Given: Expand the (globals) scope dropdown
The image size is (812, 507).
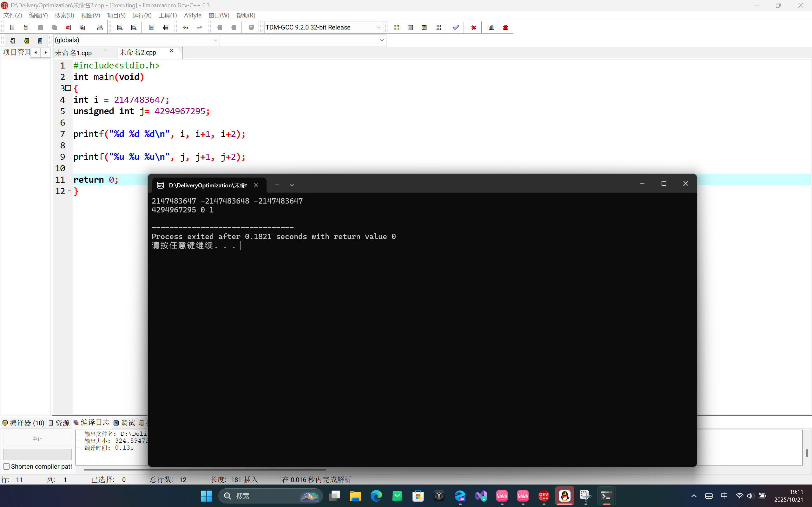Looking at the screenshot, I should [x=215, y=40].
